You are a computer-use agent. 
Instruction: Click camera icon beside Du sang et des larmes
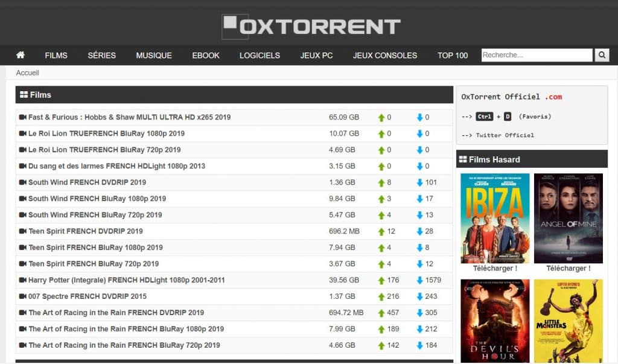(23, 166)
